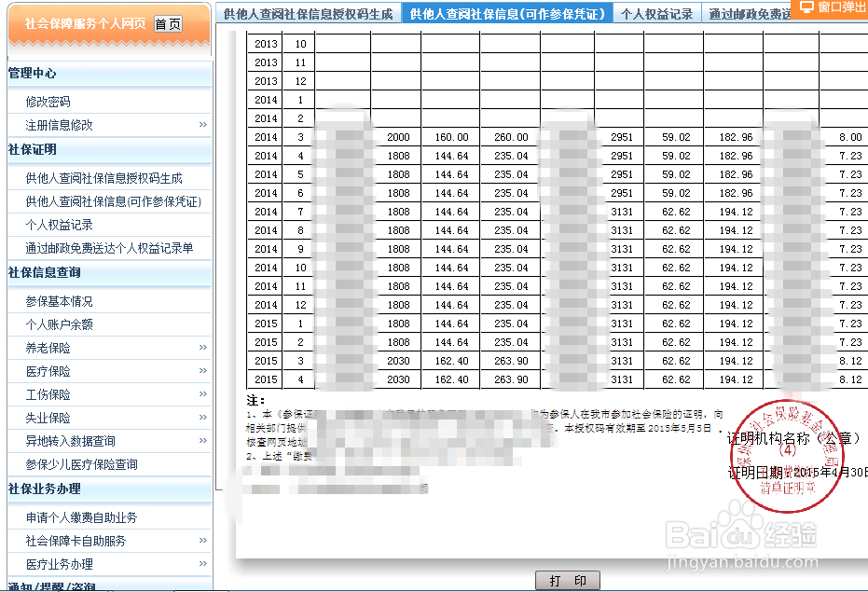
Task: Expand the 失业保险 chevron
Action: point(202,417)
